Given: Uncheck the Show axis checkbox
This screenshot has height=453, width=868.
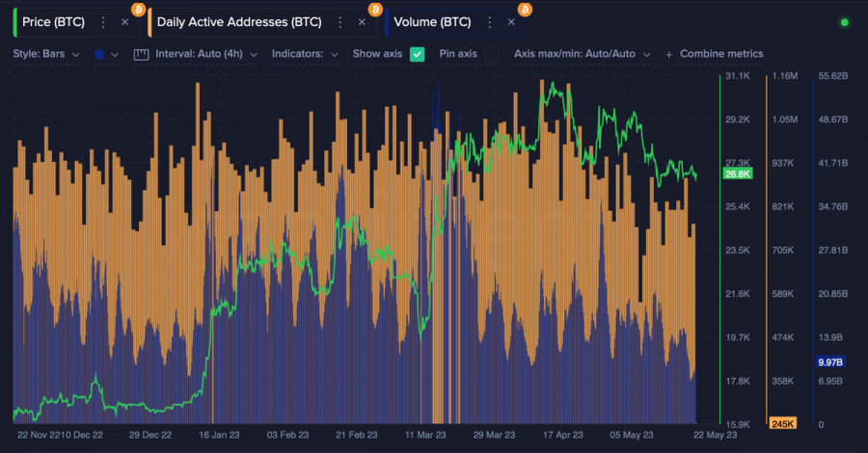Looking at the screenshot, I should click(417, 54).
